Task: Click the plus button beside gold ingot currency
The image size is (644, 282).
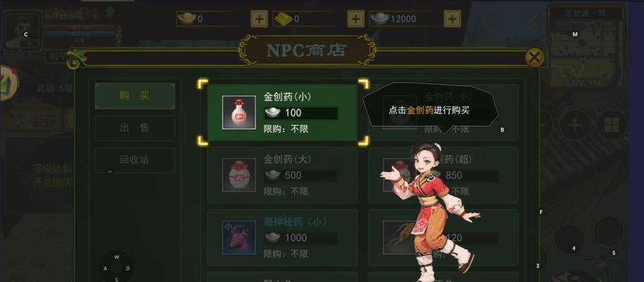Action: [x=259, y=18]
